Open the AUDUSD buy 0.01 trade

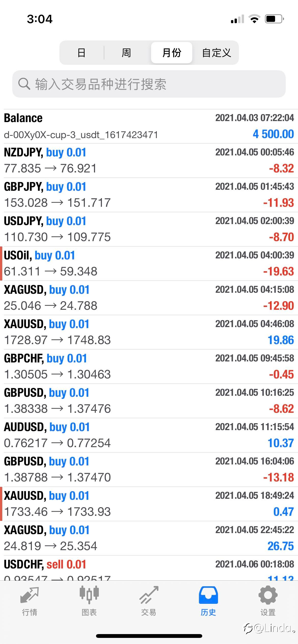point(149,435)
